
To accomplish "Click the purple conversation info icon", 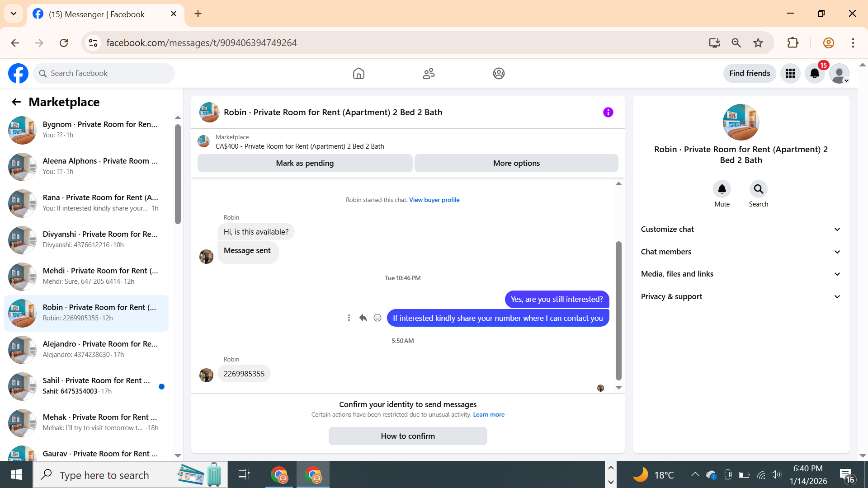I will click(x=608, y=112).
